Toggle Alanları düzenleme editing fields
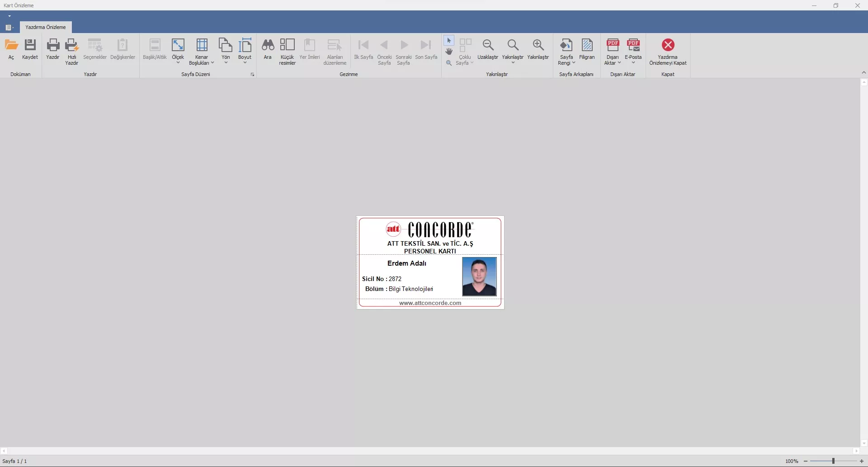868x467 pixels. [x=335, y=52]
